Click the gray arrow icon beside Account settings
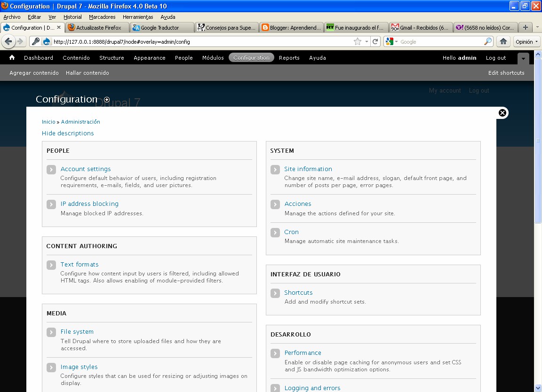 tap(51, 170)
